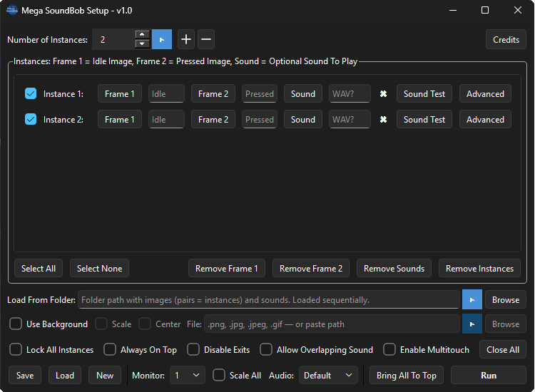Clear the Instance 2 sound with X icon
This screenshot has width=535, height=392.
[x=383, y=120]
